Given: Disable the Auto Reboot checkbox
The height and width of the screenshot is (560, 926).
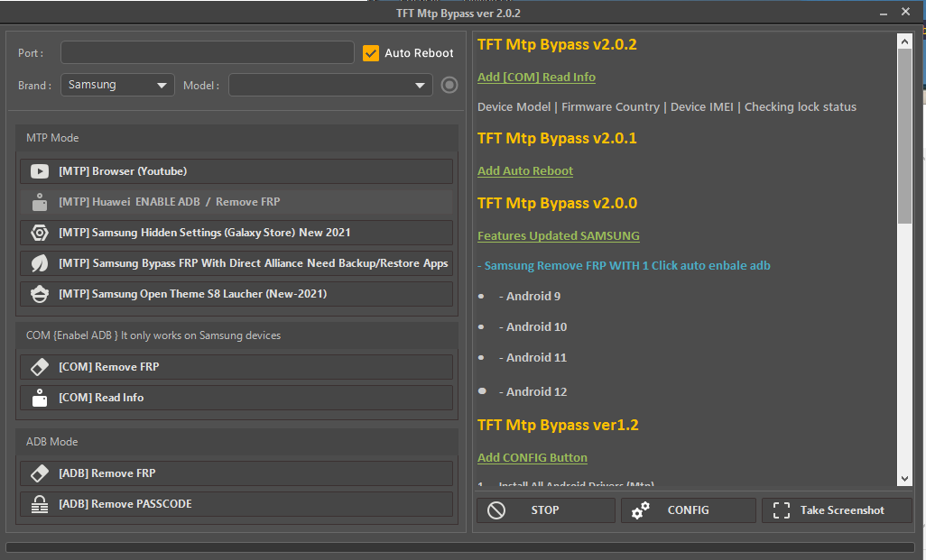Looking at the screenshot, I should point(371,52).
